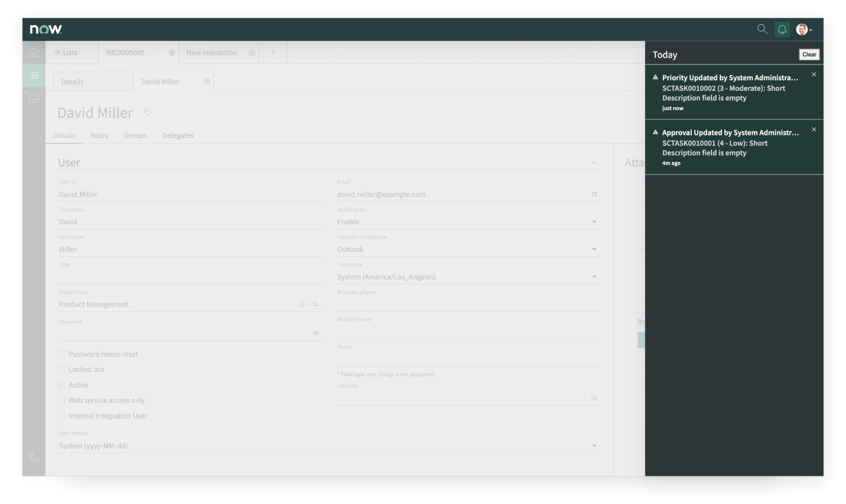Click the Mobile phone field

coord(468,332)
